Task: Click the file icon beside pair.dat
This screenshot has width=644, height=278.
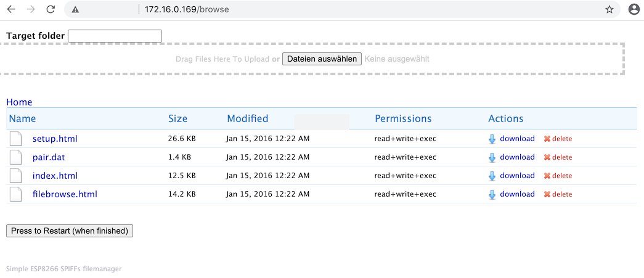Action: point(15,157)
